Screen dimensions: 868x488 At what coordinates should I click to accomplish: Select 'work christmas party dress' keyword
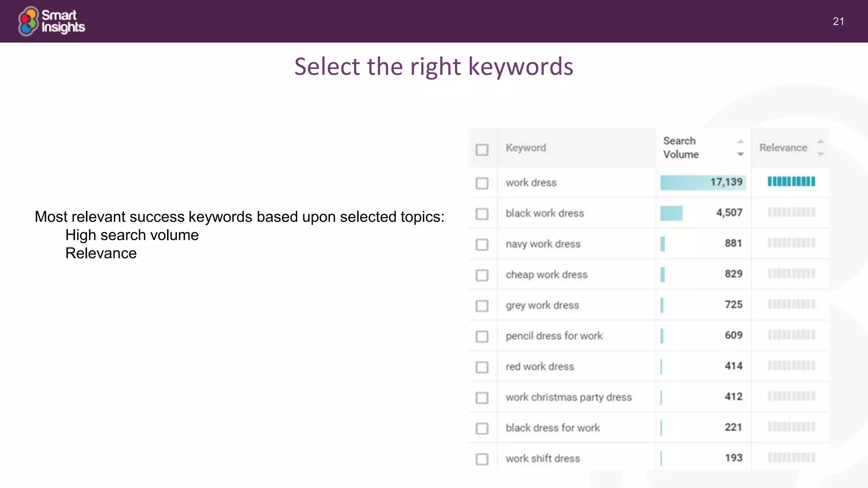click(x=568, y=397)
